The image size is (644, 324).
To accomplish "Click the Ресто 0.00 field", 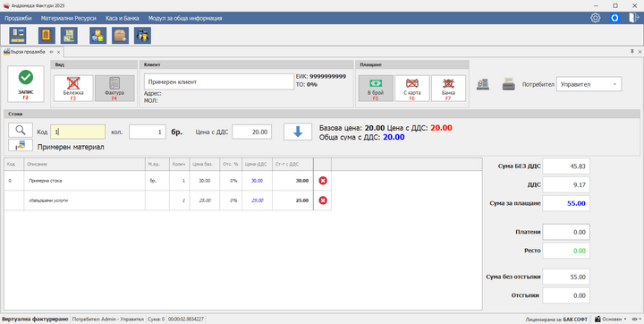I will pyautogui.click(x=566, y=251).
